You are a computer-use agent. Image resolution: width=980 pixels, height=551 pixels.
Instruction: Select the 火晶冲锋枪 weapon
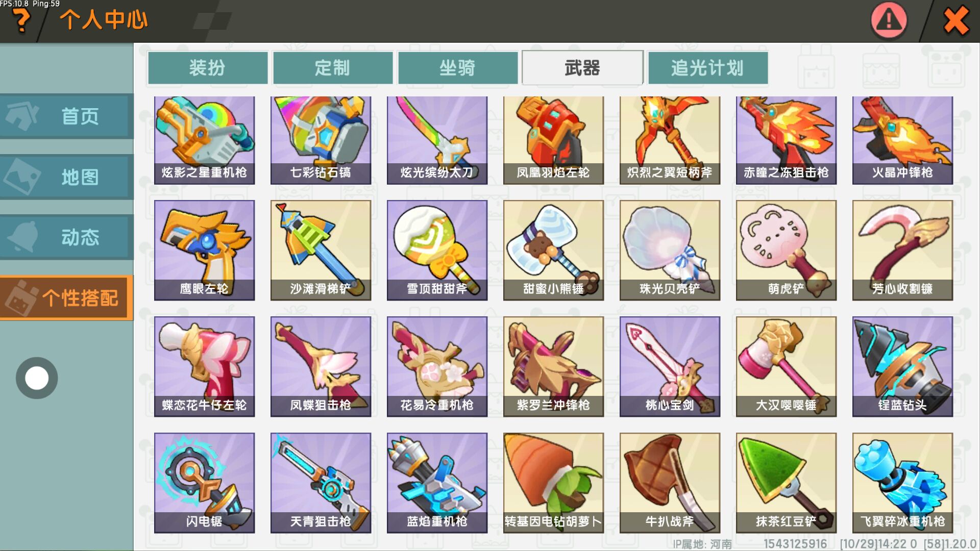coord(902,140)
